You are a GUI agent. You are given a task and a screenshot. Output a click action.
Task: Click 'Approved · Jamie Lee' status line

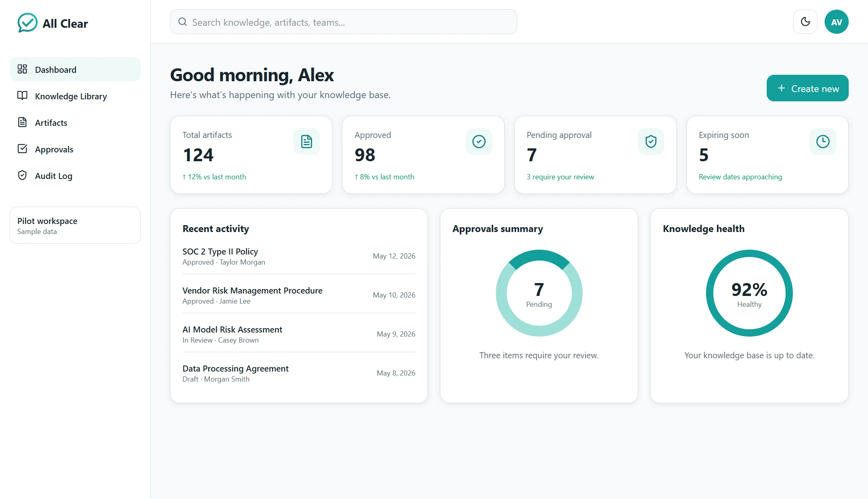tap(216, 301)
